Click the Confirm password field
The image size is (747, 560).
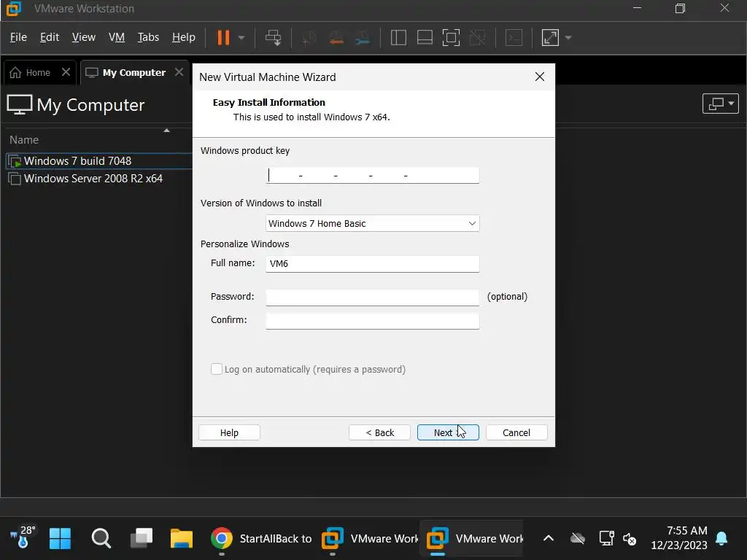[x=372, y=321]
